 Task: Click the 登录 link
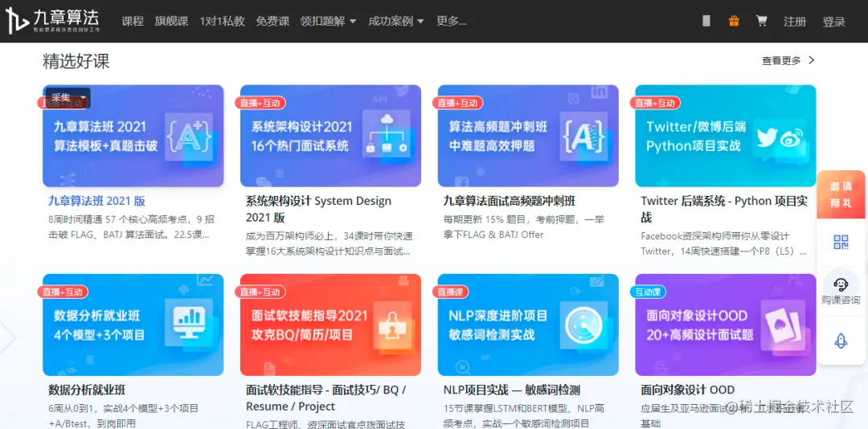coord(833,22)
